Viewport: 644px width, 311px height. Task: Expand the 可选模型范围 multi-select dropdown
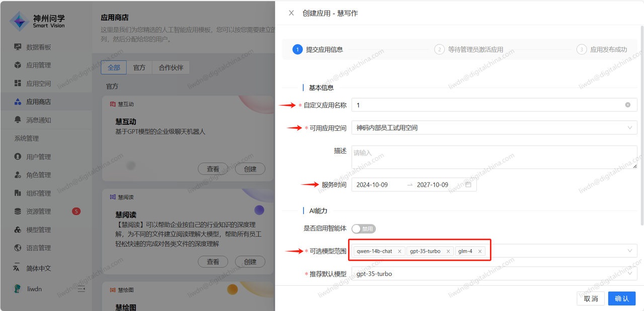point(629,251)
